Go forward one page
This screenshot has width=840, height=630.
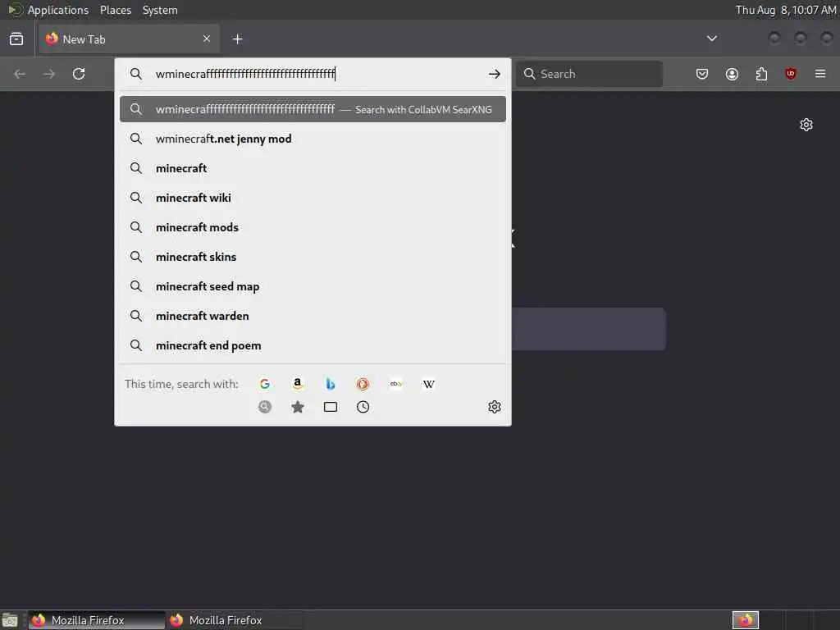tap(49, 74)
